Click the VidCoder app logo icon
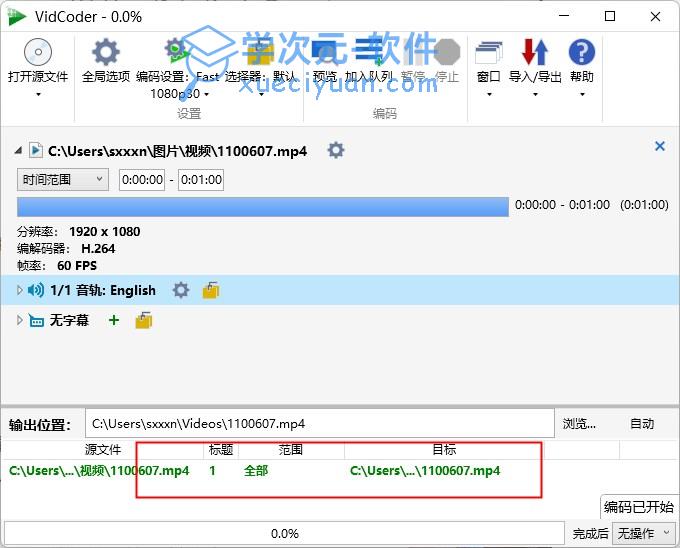The height and width of the screenshot is (548, 680). (16, 16)
